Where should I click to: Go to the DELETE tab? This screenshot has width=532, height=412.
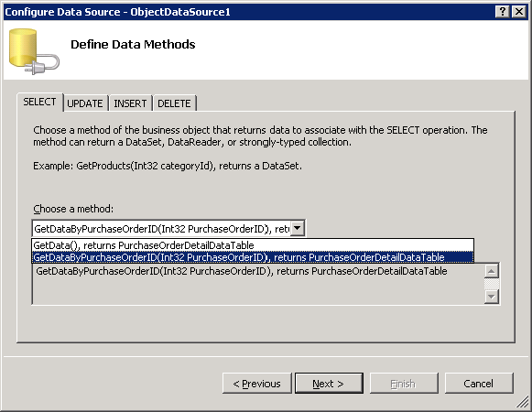pyautogui.click(x=174, y=103)
